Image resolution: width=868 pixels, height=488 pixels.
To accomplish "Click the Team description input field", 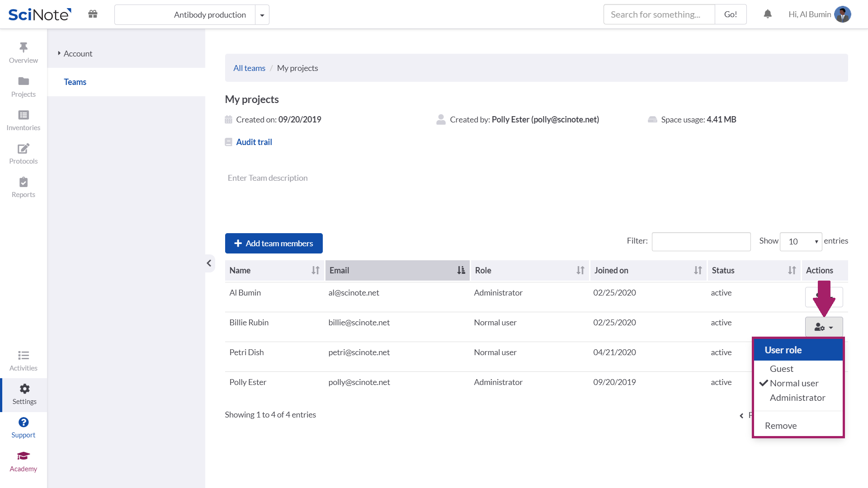I will click(x=268, y=178).
